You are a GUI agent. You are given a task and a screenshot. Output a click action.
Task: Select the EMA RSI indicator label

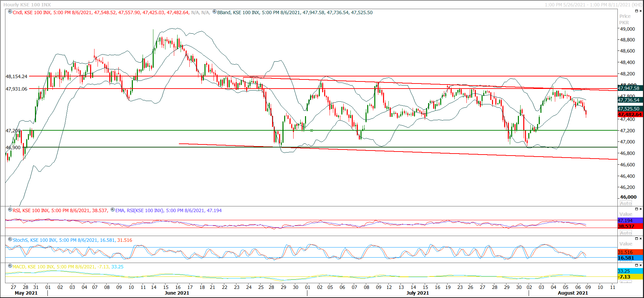point(168,210)
